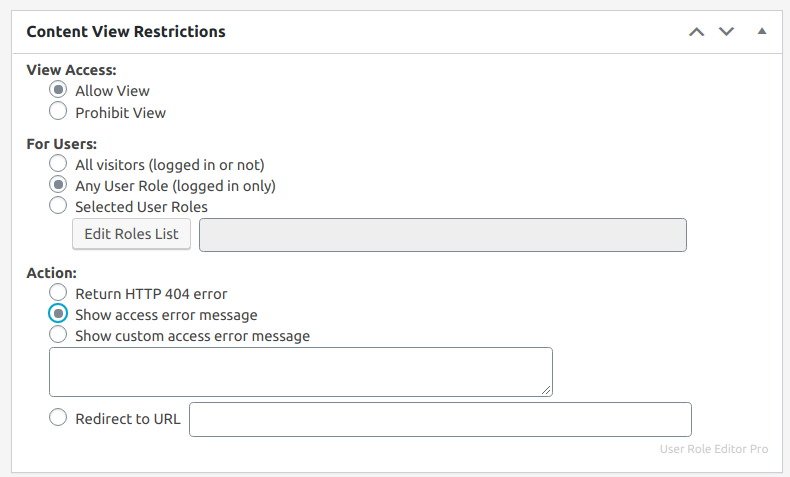Select the Prohibit View option
The height and width of the screenshot is (477, 790).
pos(58,111)
